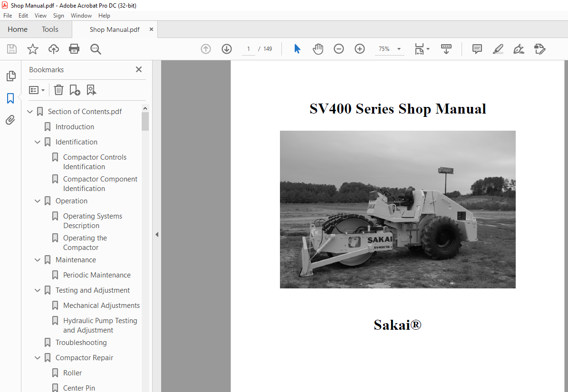This screenshot has height=392, width=568.
Task: Click the fit page width icon
Action: [419, 49]
